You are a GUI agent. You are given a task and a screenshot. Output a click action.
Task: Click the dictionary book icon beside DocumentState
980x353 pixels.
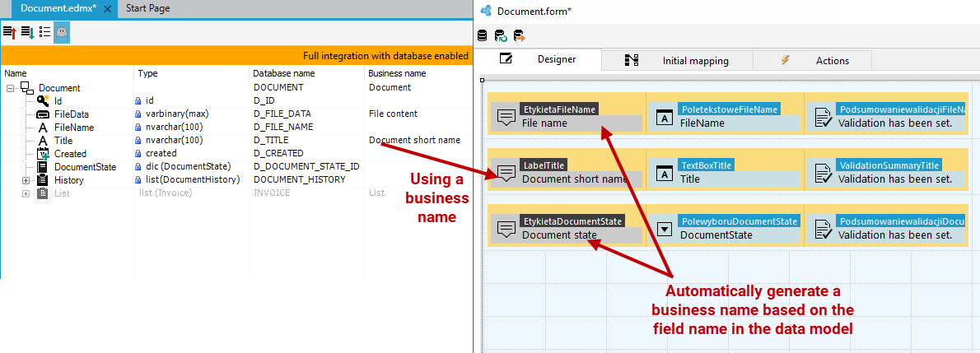[x=43, y=167]
